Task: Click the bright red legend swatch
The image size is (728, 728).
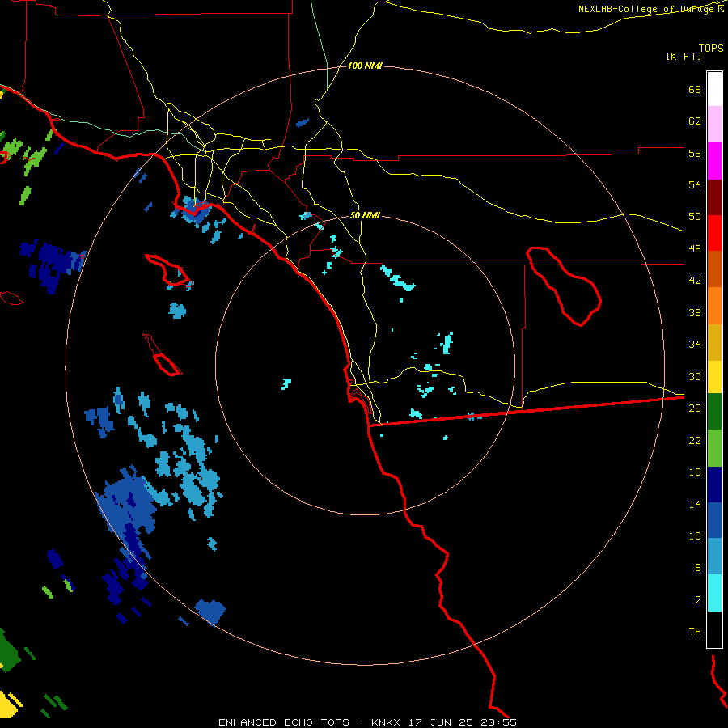Action: (x=714, y=233)
